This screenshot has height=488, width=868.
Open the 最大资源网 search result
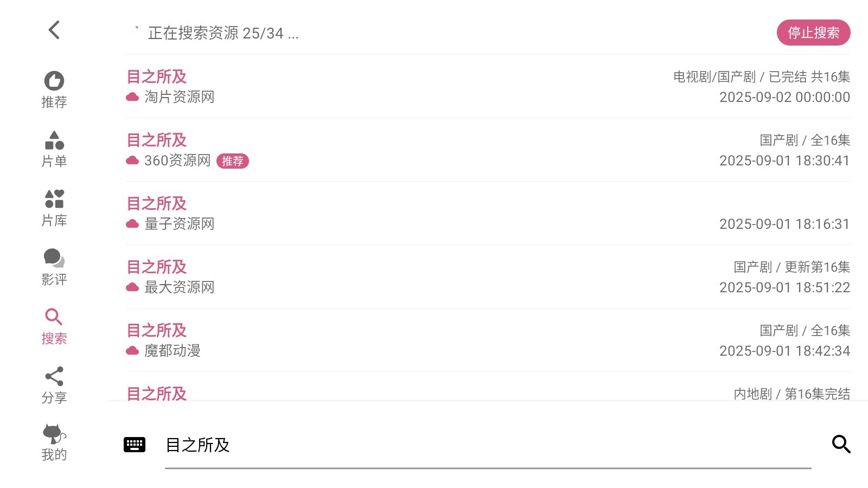tap(487, 277)
